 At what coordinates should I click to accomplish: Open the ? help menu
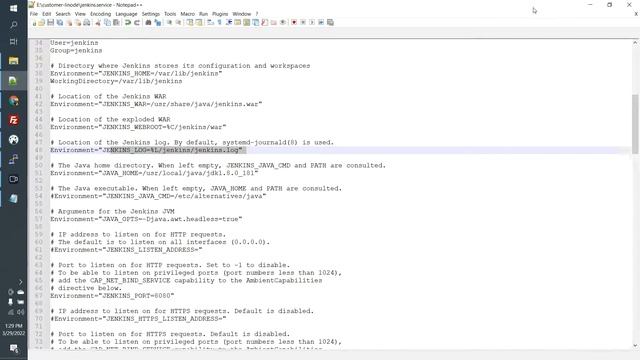[257, 14]
